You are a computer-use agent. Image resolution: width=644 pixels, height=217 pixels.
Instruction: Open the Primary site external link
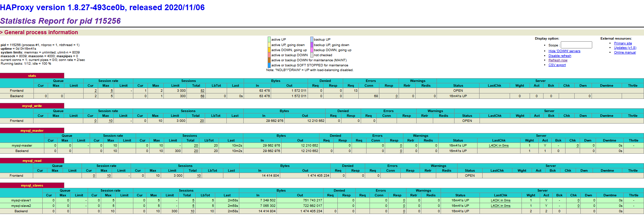pos(623,43)
